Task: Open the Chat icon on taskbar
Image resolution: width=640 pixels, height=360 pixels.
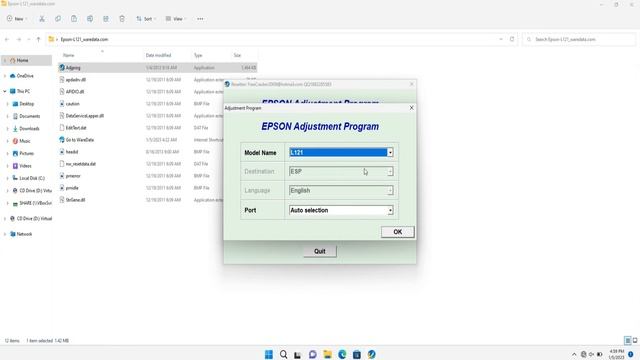Action: click(313, 354)
